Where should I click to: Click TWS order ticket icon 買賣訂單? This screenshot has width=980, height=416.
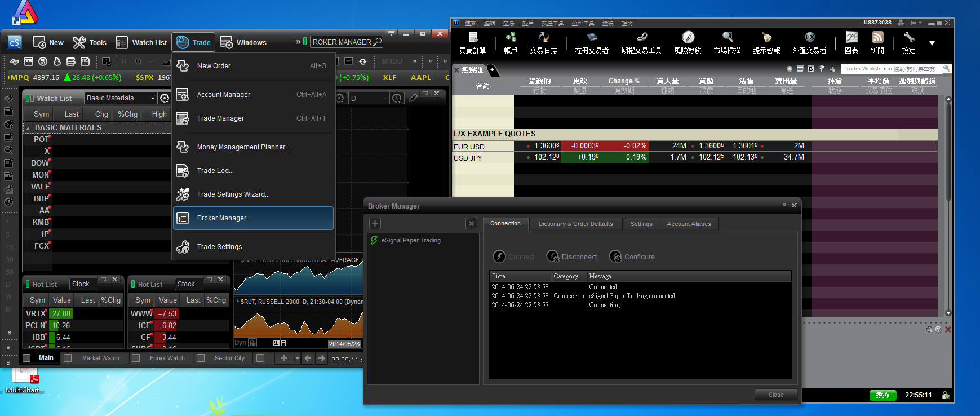[472, 43]
